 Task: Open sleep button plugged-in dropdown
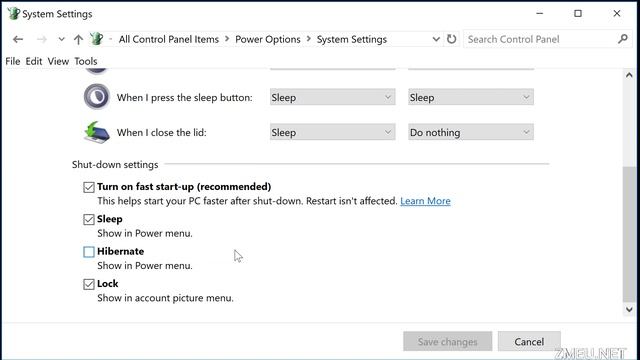click(x=471, y=97)
